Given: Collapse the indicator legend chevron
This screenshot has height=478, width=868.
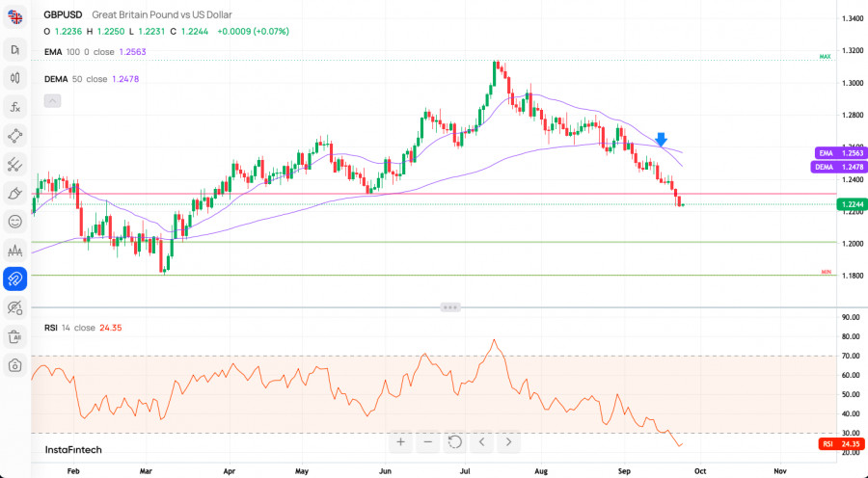Looking at the screenshot, I should (53, 100).
